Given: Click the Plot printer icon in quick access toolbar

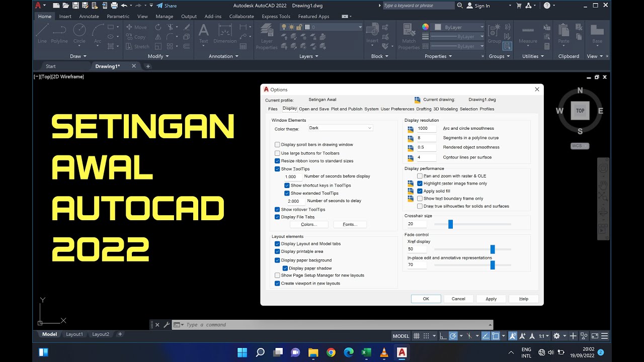Looking at the screenshot, I should coord(114,6).
